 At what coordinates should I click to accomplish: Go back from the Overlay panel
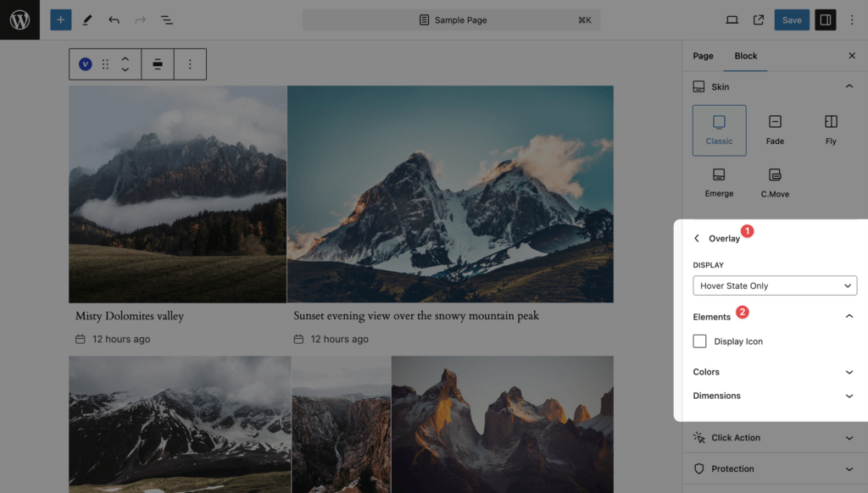698,239
